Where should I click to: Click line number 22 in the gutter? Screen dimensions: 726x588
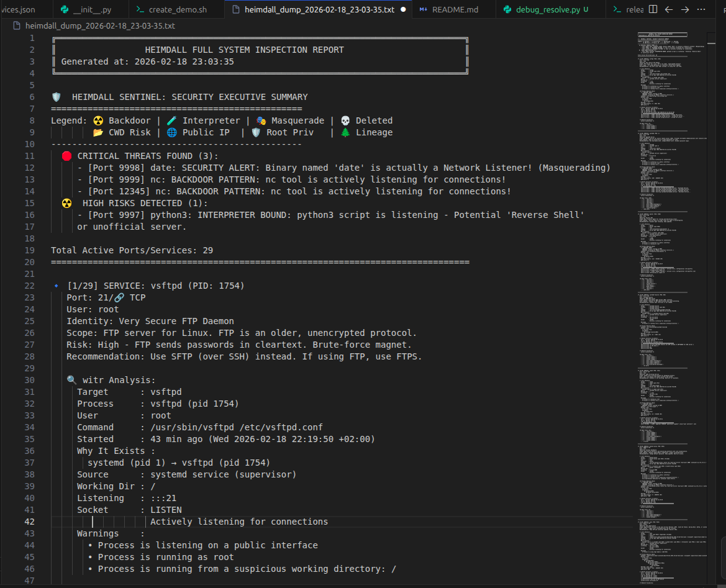pyautogui.click(x=30, y=286)
